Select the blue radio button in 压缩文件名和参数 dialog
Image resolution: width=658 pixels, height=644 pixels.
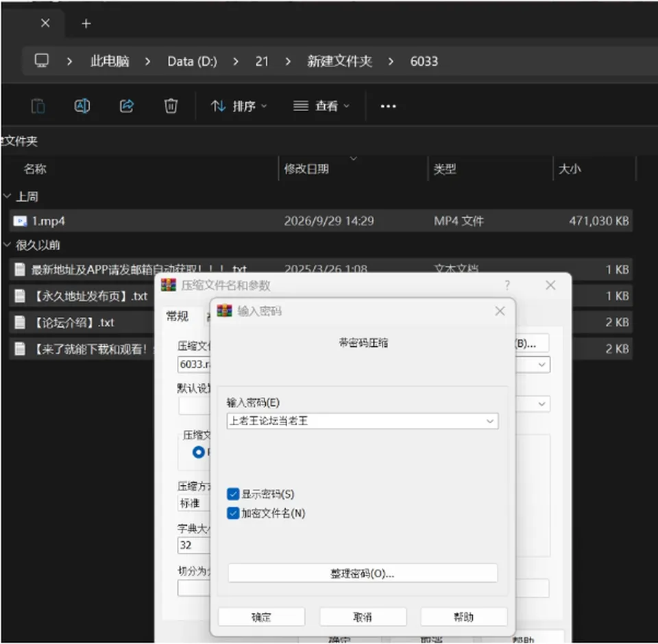pyautogui.click(x=199, y=452)
